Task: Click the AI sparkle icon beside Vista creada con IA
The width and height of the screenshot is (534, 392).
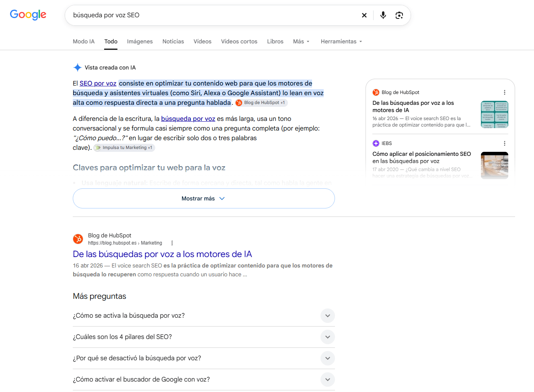Action: [78, 67]
